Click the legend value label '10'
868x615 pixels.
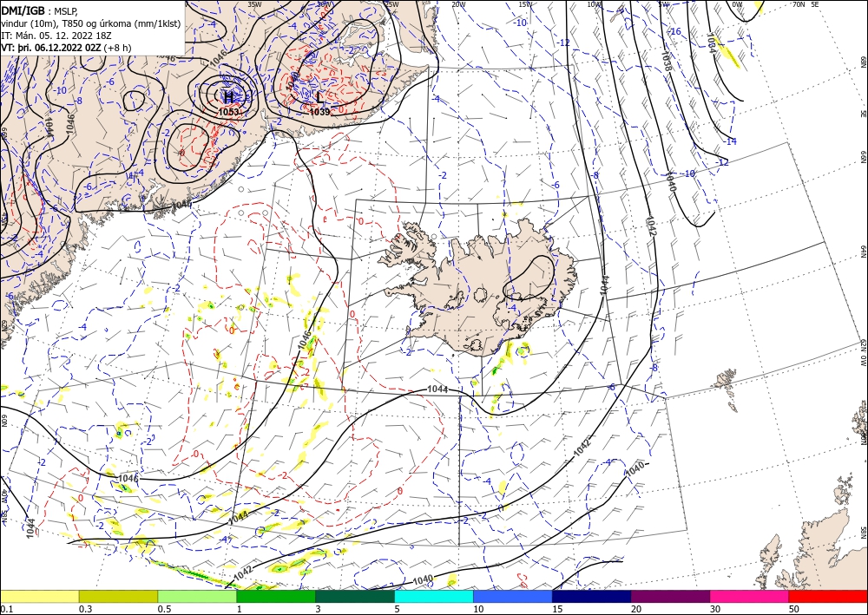pos(478,609)
